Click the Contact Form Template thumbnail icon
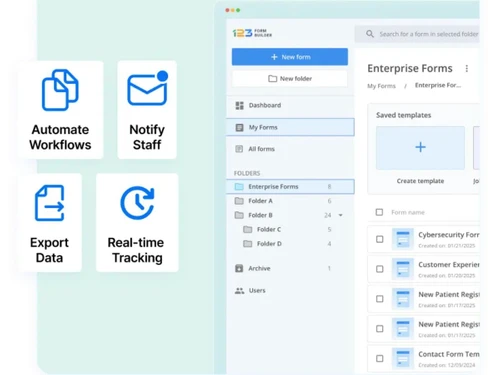Screen dimensions: 500x375 point(403,358)
